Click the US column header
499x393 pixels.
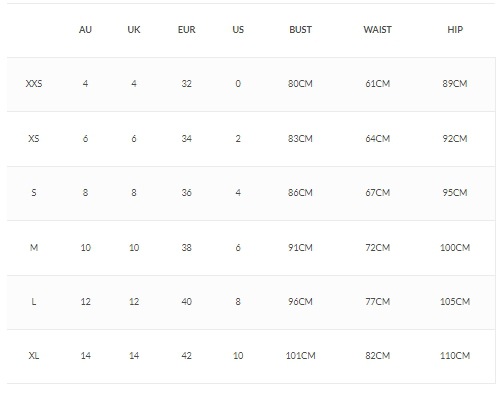click(x=238, y=30)
